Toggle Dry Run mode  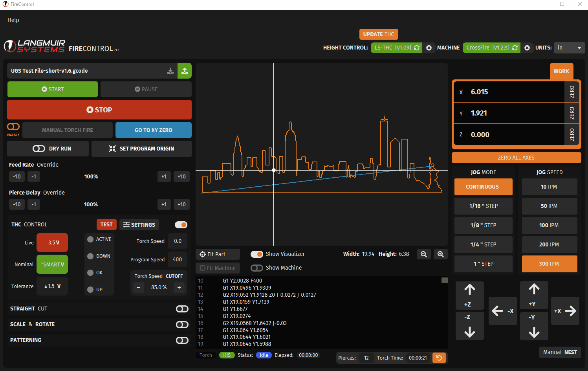tap(39, 149)
